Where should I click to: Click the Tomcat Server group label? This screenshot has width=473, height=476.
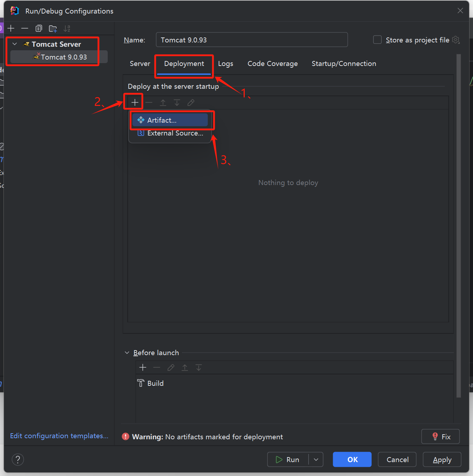point(56,44)
